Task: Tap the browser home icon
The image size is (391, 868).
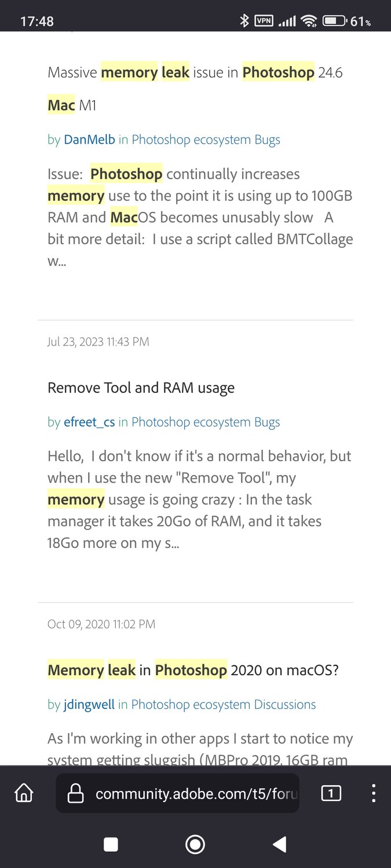Action: (x=24, y=793)
